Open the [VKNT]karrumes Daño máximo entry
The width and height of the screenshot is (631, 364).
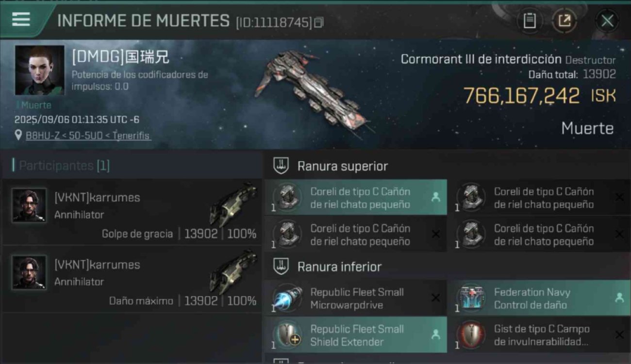pyautogui.click(x=132, y=281)
